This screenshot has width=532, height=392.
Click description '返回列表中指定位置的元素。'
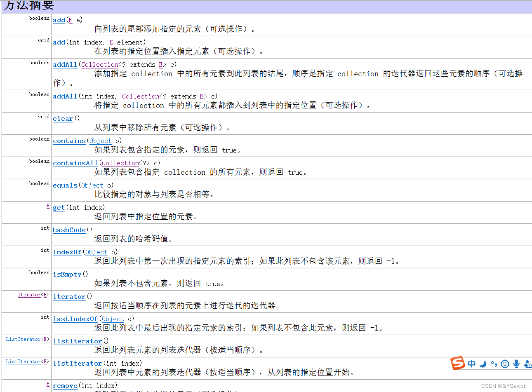(x=146, y=216)
